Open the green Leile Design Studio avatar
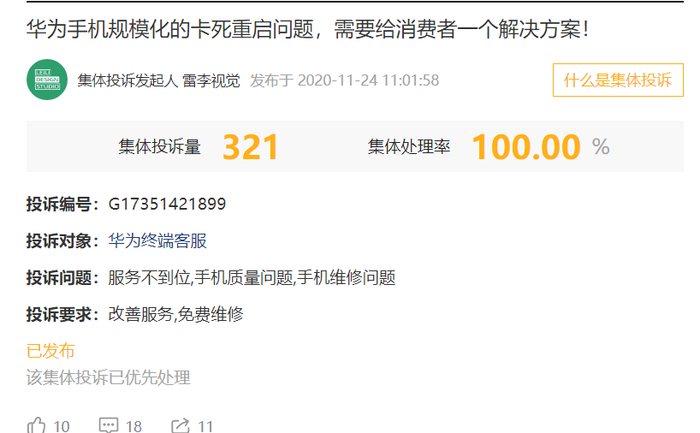Image resolution: width=700 pixels, height=433 pixels. [x=47, y=79]
